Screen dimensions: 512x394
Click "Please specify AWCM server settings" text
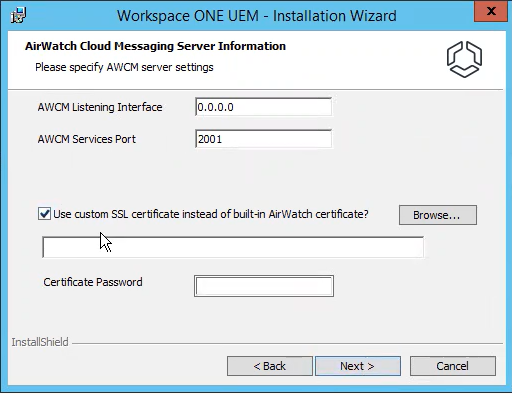click(124, 67)
